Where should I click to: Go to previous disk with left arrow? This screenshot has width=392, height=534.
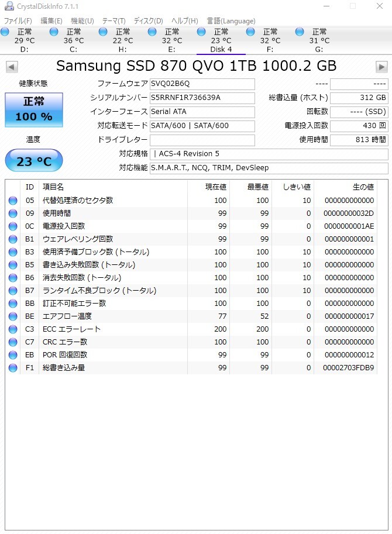[x=12, y=67]
